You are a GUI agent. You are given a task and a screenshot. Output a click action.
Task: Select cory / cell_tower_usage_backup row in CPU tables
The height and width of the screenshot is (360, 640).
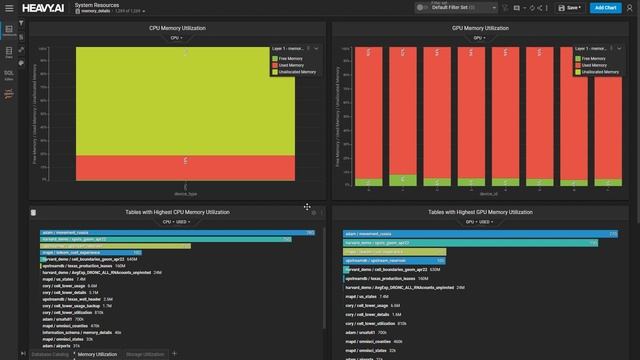click(x=76, y=306)
